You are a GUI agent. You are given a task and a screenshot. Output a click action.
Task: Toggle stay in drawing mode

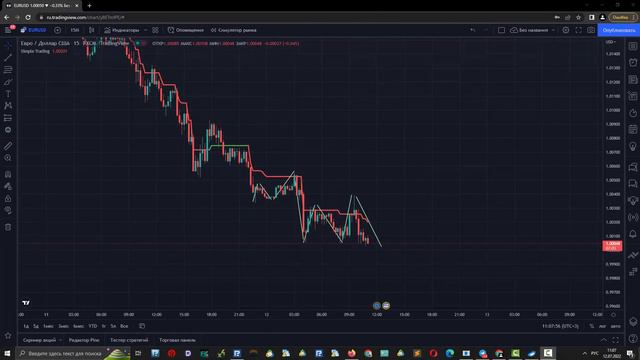[x=8, y=186]
